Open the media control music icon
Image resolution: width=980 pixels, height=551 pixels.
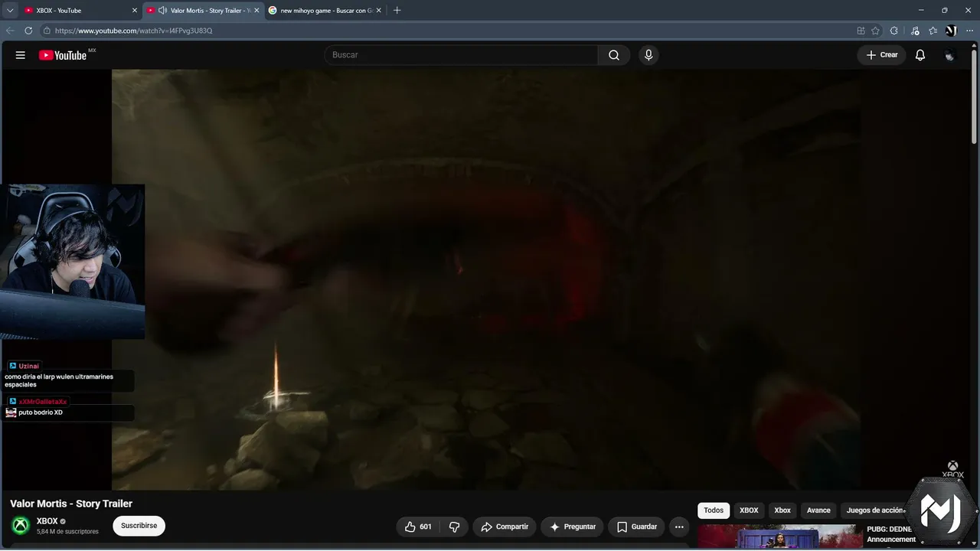pyautogui.click(x=914, y=31)
